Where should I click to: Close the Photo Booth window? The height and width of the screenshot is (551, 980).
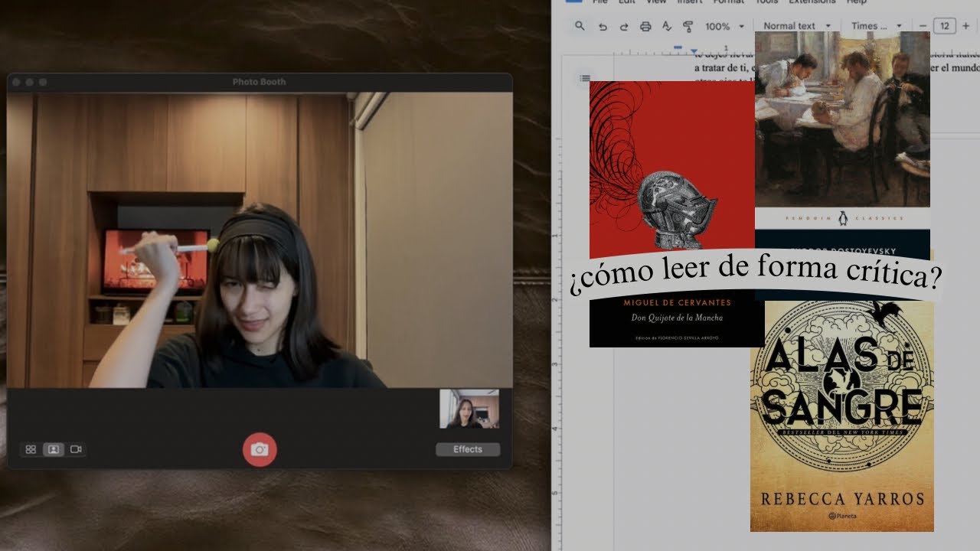(x=18, y=82)
